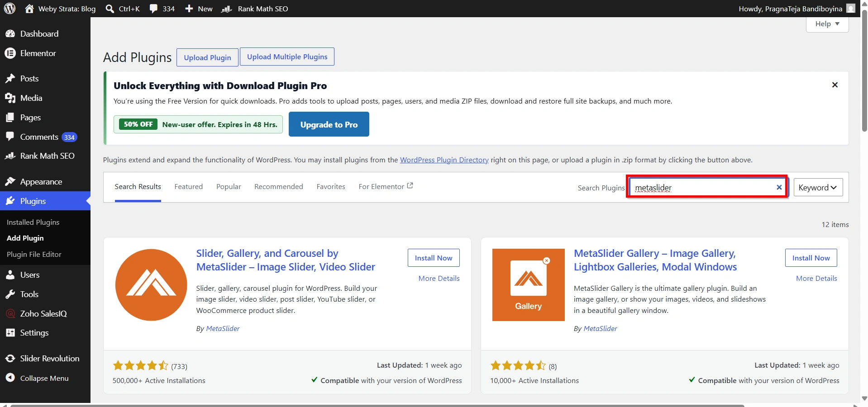
Task: View More Details for Slider, Gallery, Carousel
Action: pyautogui.click(x=439, y=279)
